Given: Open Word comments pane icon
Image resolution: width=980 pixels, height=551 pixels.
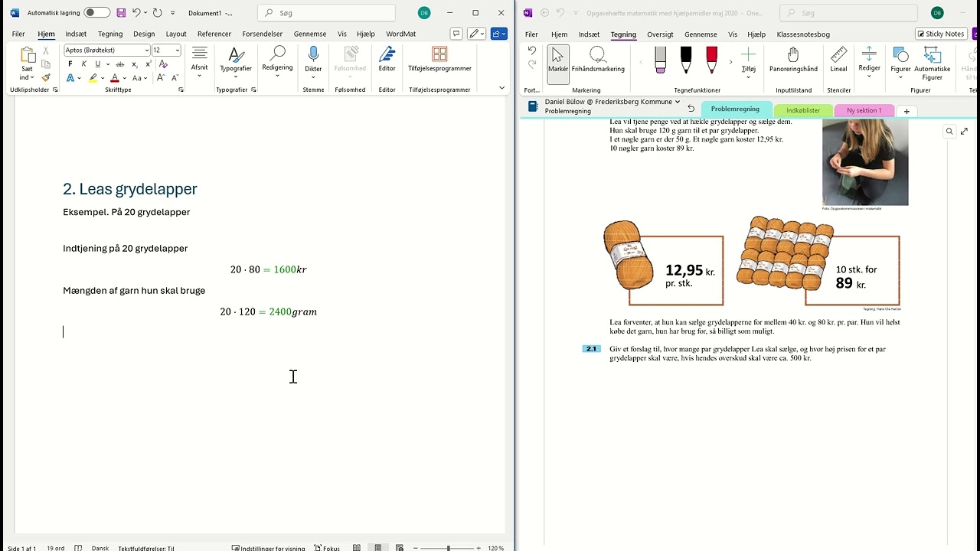Looking at the screenshot, I should click(x=456, y=34).
